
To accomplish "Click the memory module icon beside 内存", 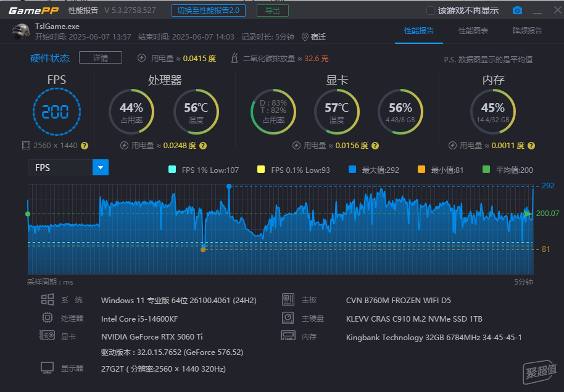I will [288, 335].
